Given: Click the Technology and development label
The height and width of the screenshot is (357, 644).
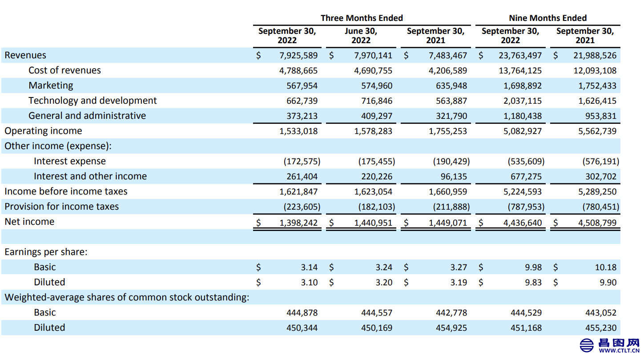Looking at the screenshot, I should point(93,101).
